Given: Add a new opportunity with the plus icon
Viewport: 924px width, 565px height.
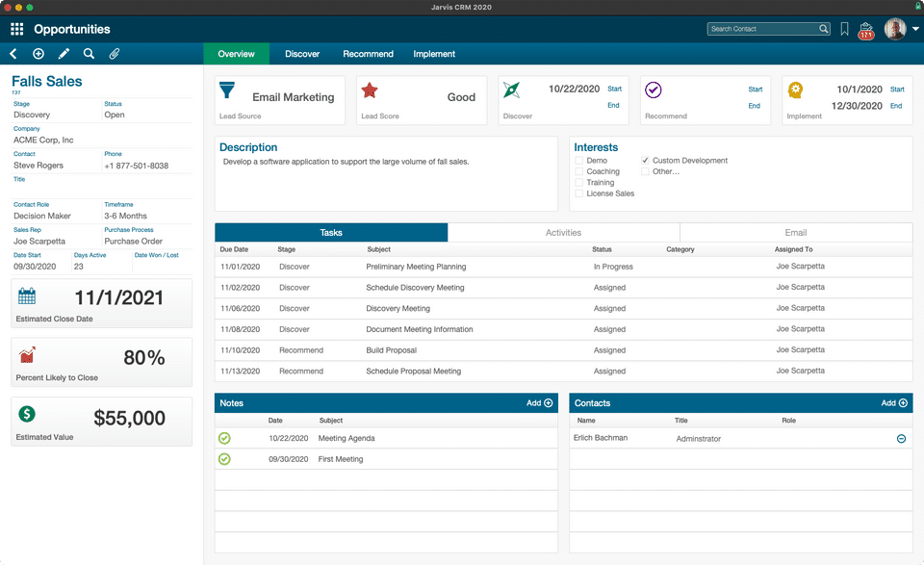Looking at the screenshot, I should 38,54.
